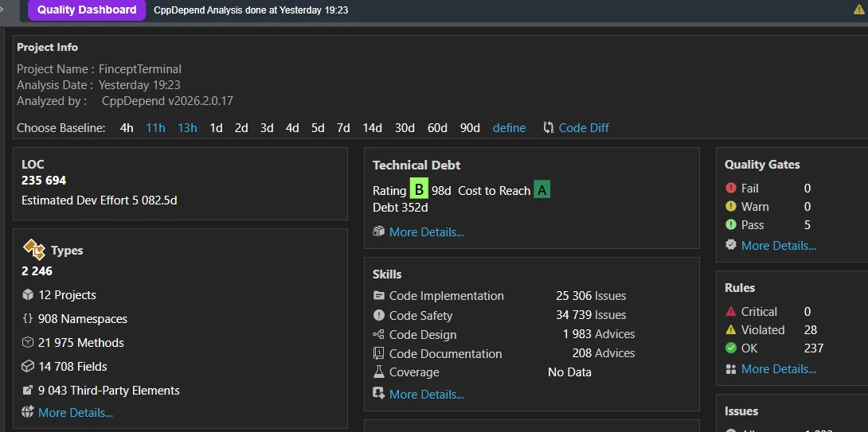Click the Projects cube icon
This screenshot has height=432, width=868.
click(x=28, y=295)
